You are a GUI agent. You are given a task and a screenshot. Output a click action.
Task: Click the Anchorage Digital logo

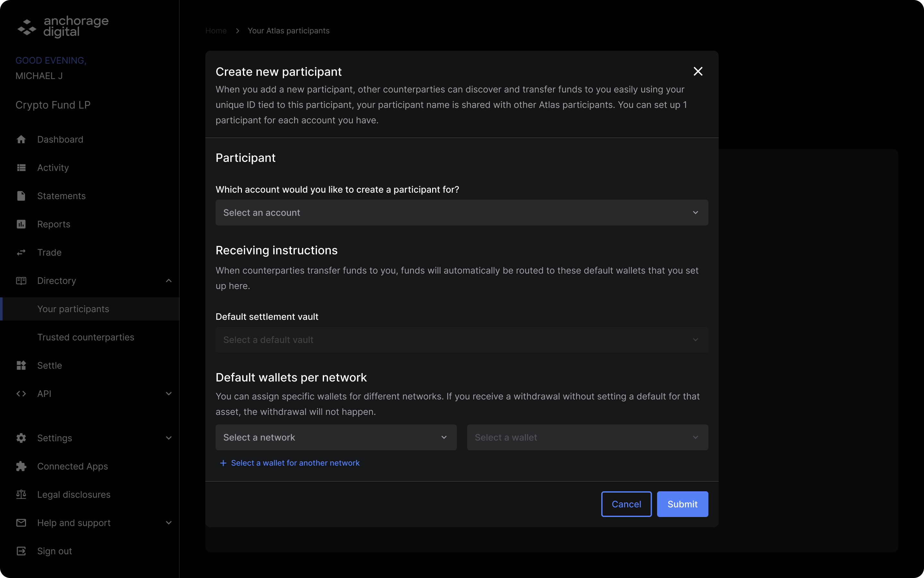point(63,27)
